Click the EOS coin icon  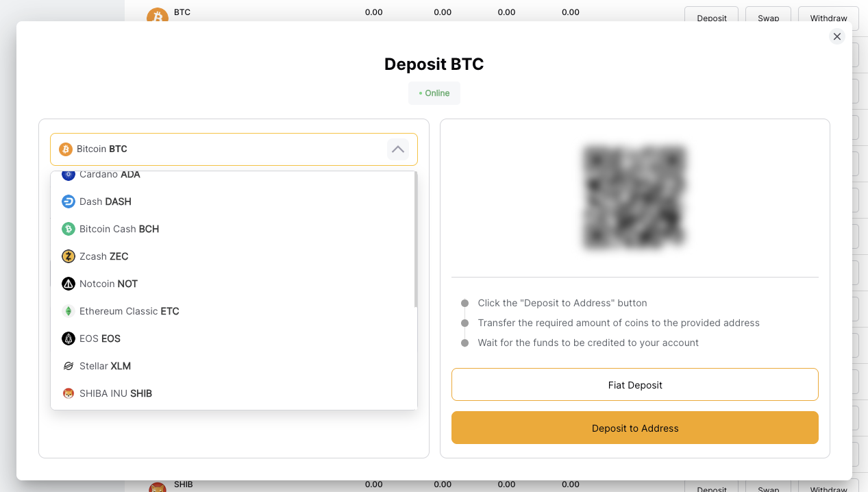(x=67, y=339)
